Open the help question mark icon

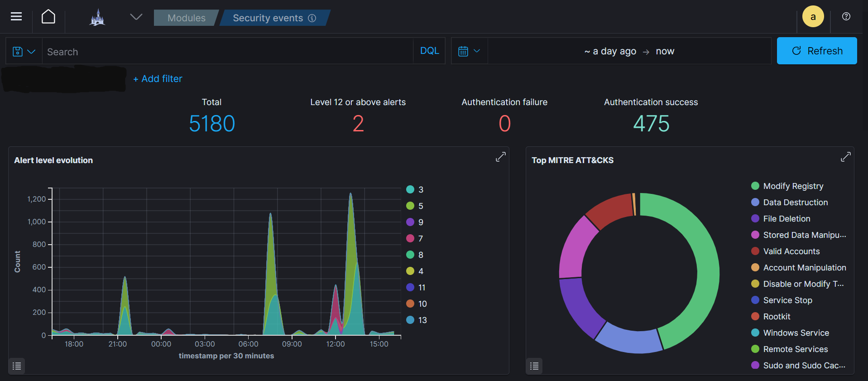[846, 17]
